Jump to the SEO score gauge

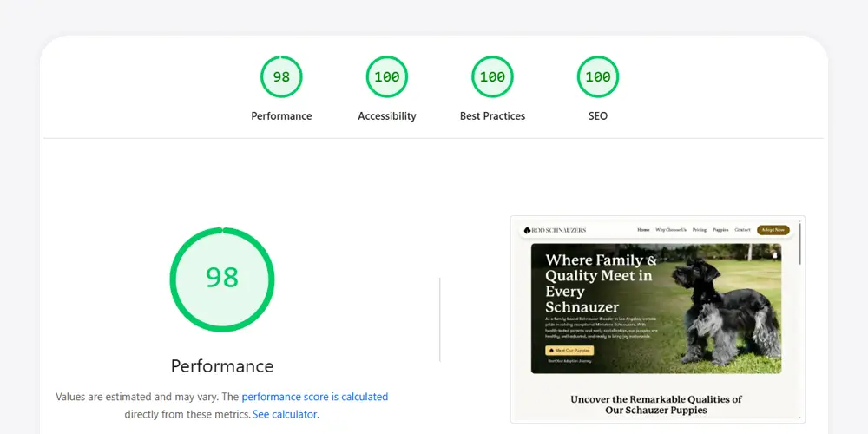click(x=598, y=77)
